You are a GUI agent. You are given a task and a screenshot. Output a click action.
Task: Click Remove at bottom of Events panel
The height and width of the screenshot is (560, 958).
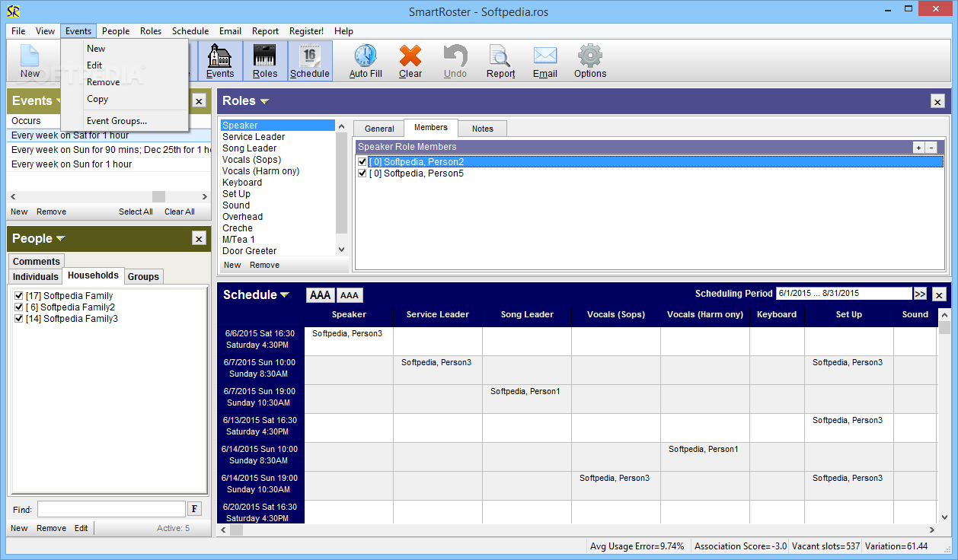51,212
